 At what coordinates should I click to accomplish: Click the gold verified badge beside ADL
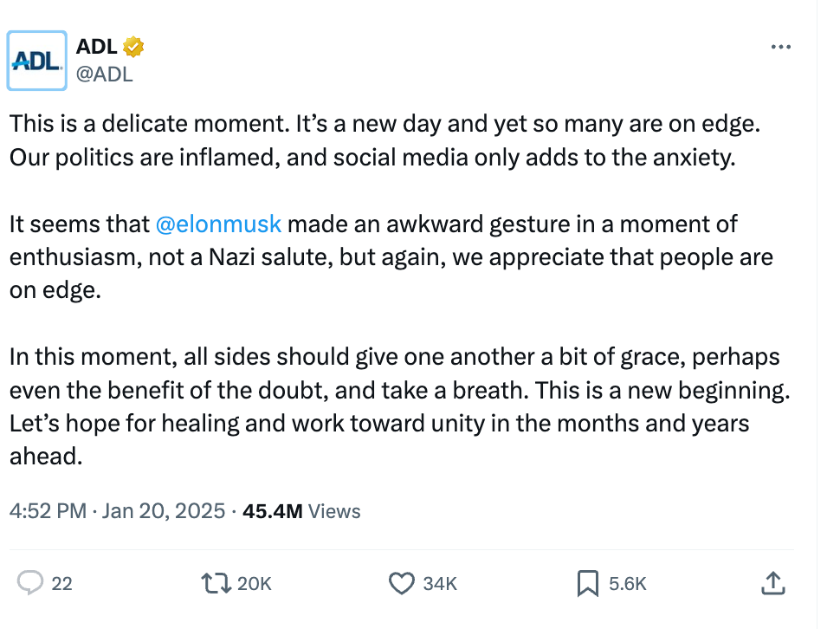click(132, 47)
